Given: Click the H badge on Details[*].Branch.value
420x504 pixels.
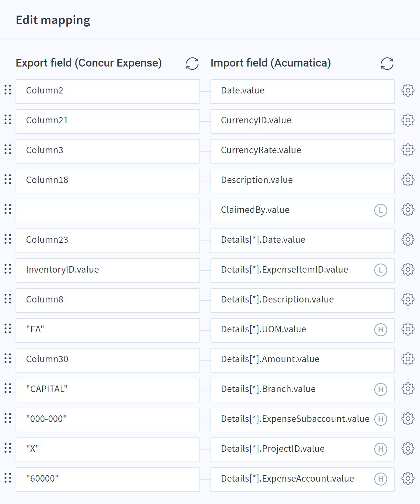Looking at the screenshot, I should tap(381, 389).
